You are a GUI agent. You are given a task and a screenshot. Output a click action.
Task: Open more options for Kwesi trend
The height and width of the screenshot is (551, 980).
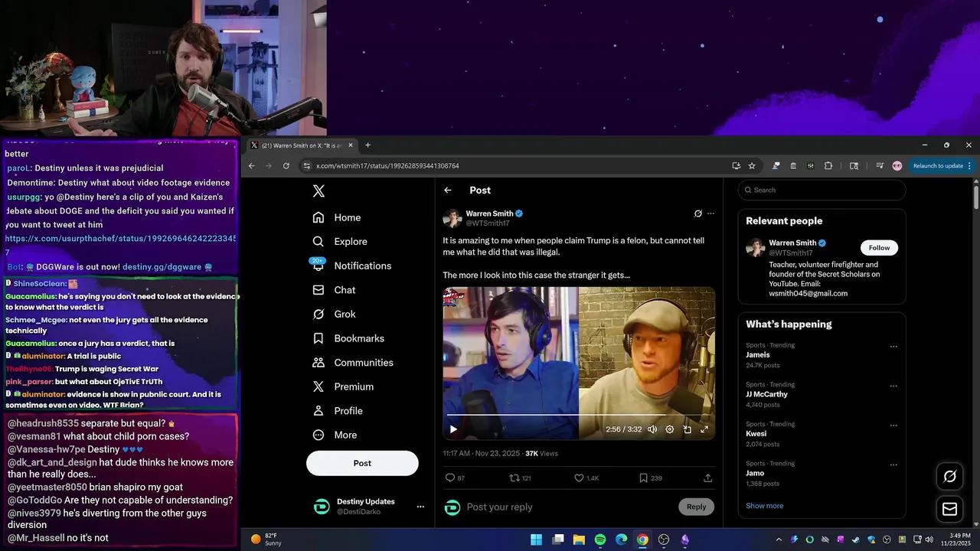[893, 425]
